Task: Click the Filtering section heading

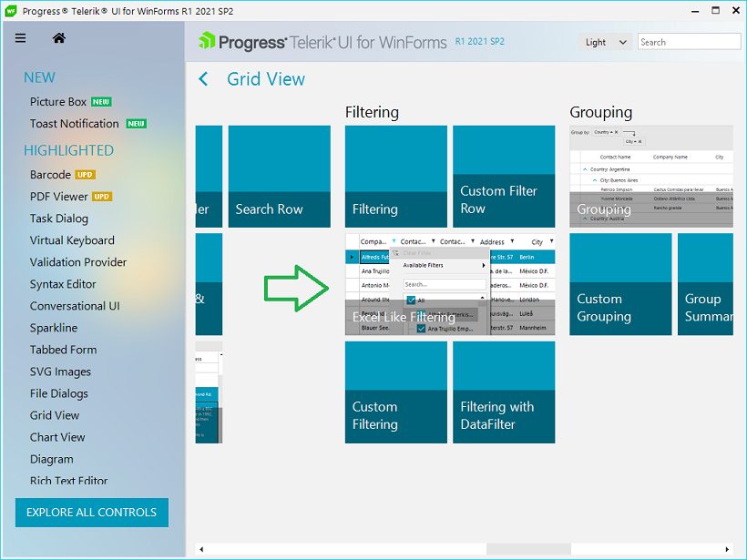Action: point(372,112)
